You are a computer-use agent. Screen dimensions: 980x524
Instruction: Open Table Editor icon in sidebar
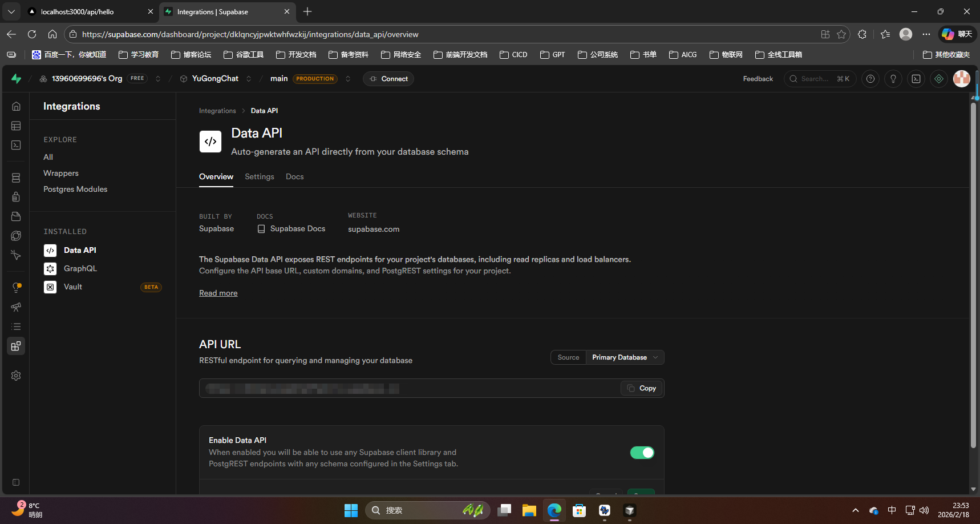coord(16,126)
